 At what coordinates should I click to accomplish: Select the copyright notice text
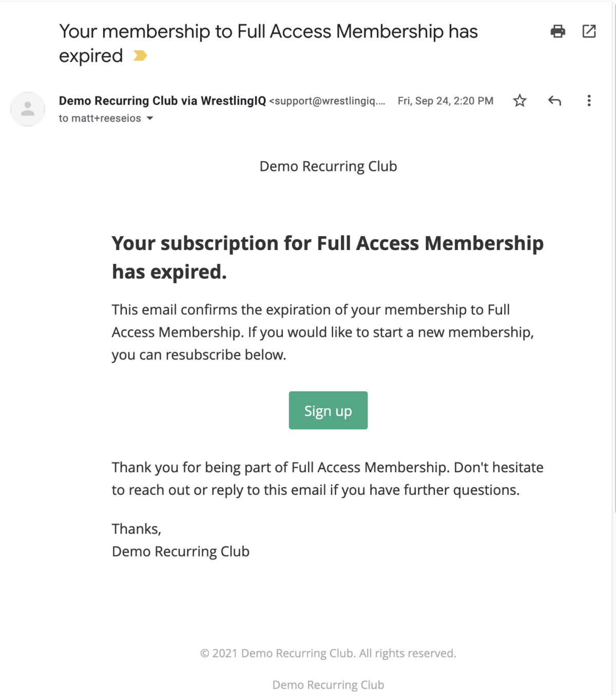click(x=328, y=653)
